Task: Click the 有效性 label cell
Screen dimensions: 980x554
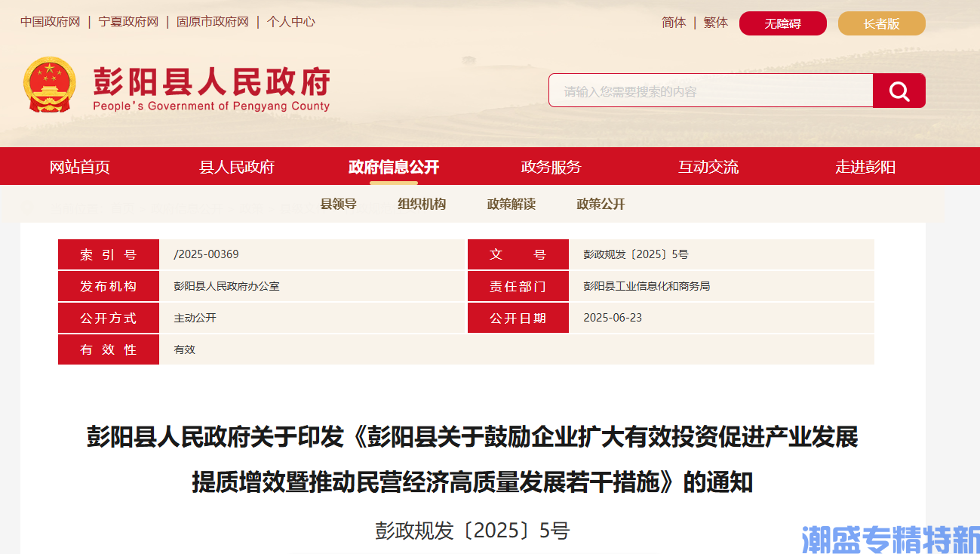Action: (109, 349)
